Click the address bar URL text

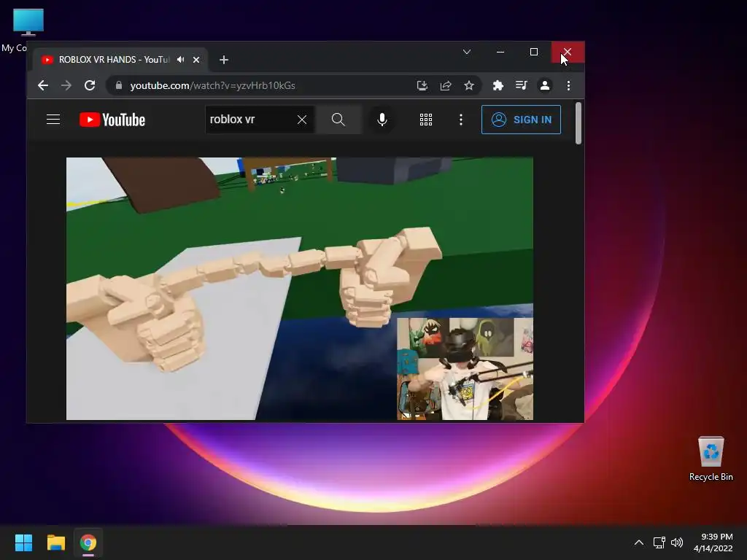(212, 86)
